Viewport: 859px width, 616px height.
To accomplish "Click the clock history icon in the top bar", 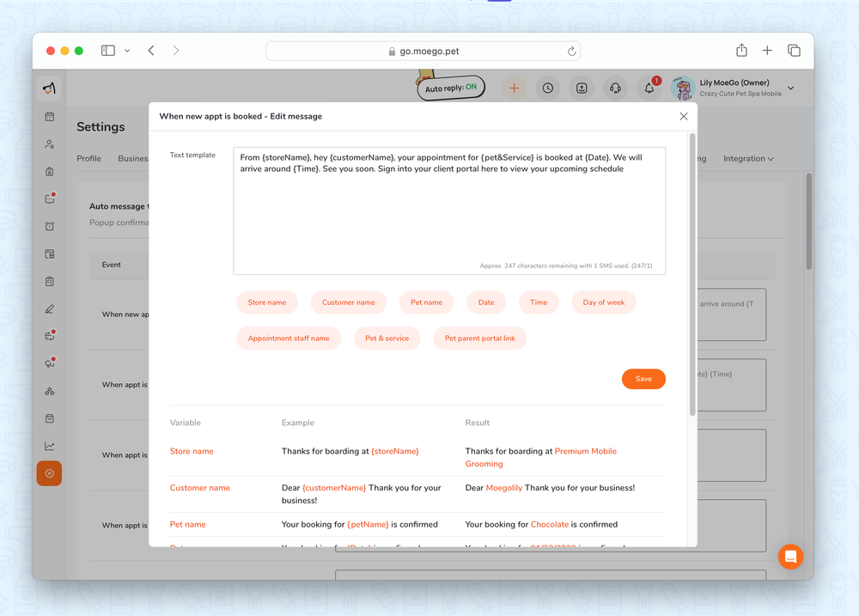I will pyautogui.click(x=547, y=88).
